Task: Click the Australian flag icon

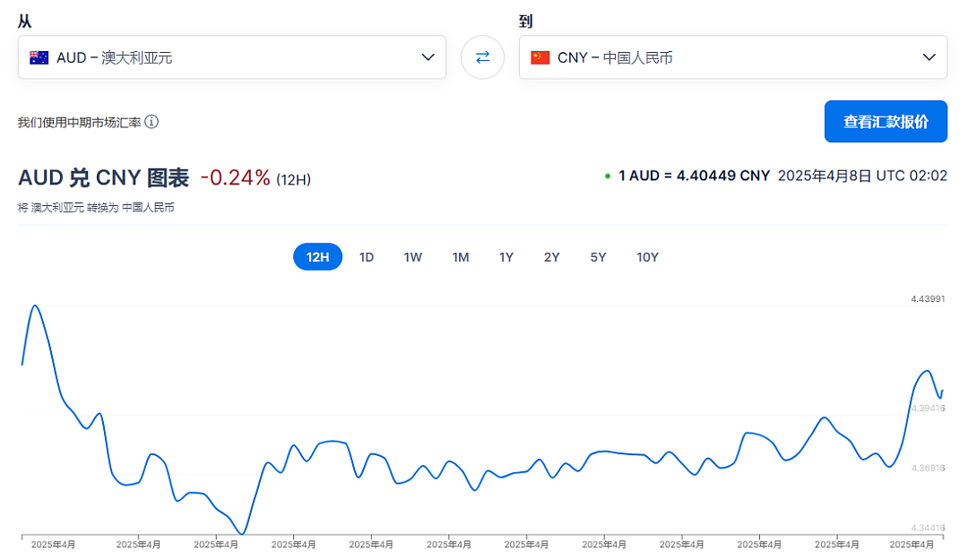Action: pos(39,57)
